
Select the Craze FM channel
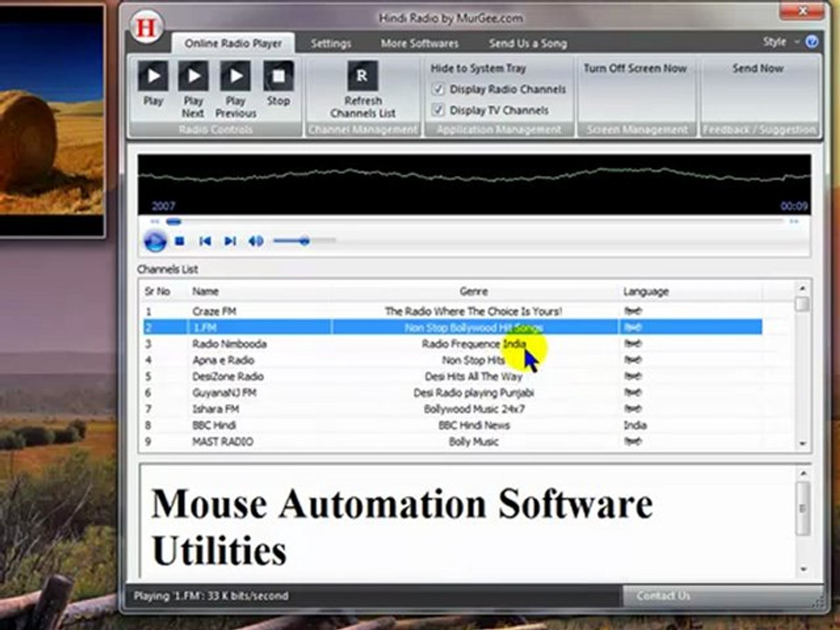214,311
